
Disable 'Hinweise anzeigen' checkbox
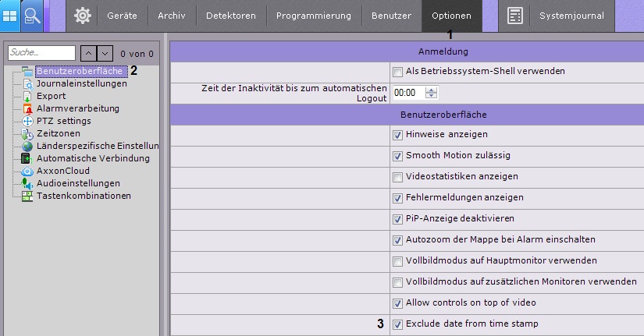tap(398, 135)
